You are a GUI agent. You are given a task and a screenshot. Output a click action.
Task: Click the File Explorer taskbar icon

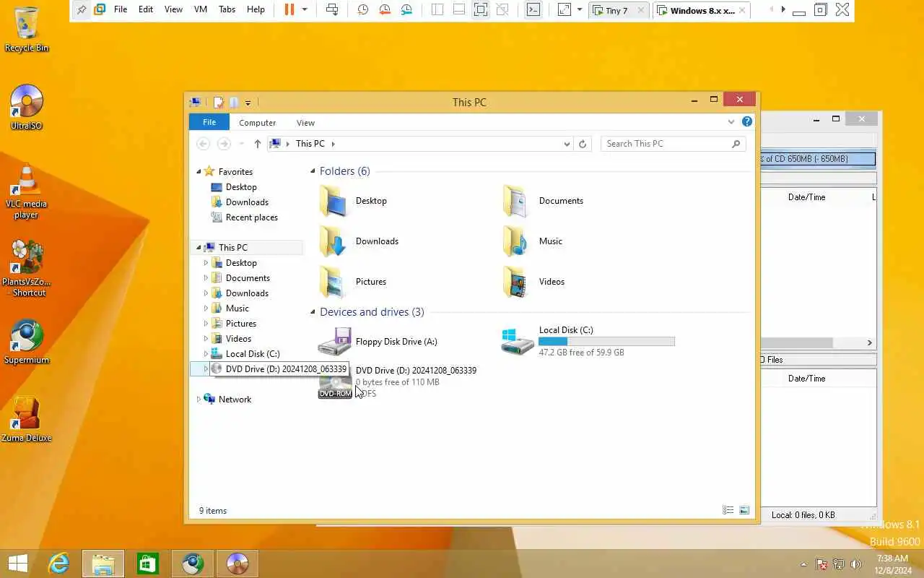point(103,564)
